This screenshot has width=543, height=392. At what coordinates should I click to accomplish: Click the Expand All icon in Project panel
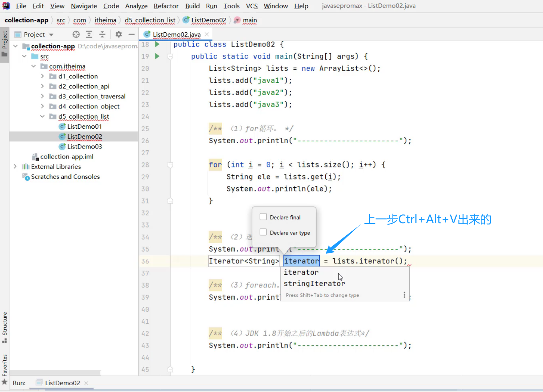click(89, 34)
